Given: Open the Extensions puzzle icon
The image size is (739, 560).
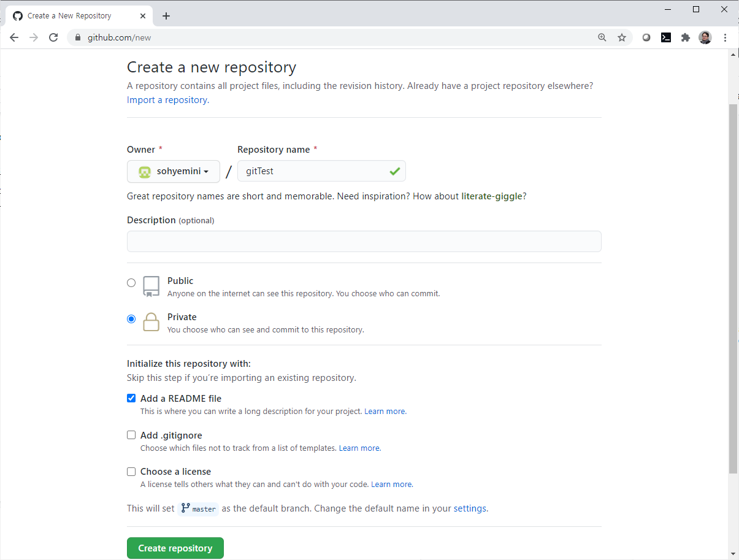Looking at the screenshot, I should tap(686, 37).
